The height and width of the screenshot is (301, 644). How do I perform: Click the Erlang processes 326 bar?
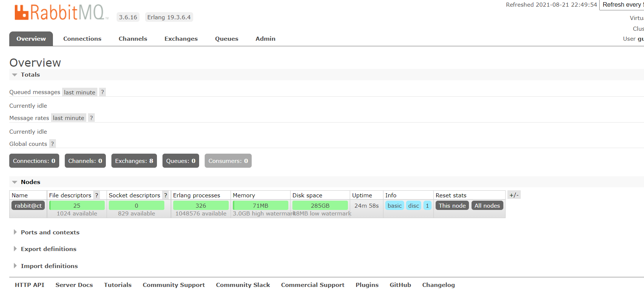coord(201,205)
